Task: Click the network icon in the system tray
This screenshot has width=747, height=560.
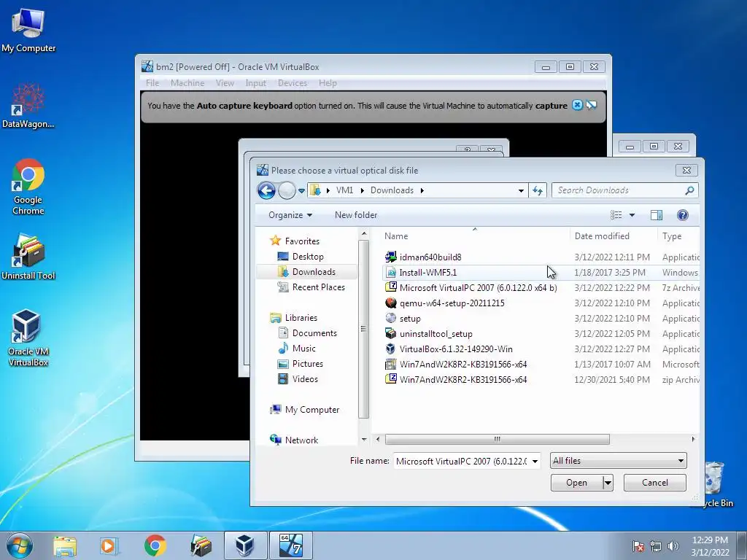Action: (x=656, y=546)
